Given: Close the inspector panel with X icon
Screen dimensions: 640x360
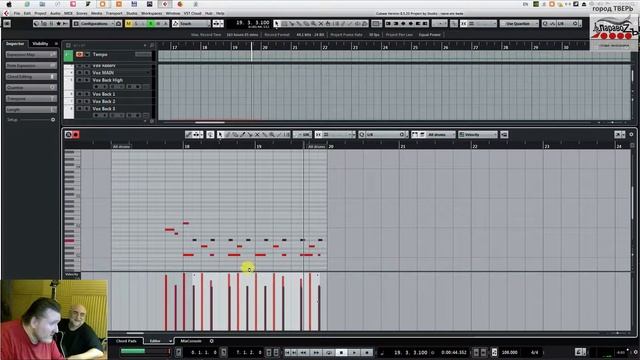Looking at the screenshot, I should pyautogui.click(x=56, y=43).
